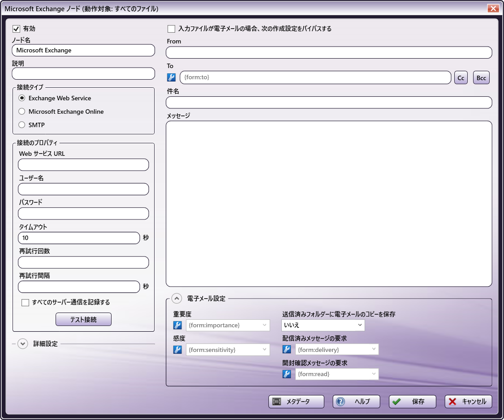Viewport: 504px width, 420px height.
Task: Open ヘルプ
Action: click(356, 402)
